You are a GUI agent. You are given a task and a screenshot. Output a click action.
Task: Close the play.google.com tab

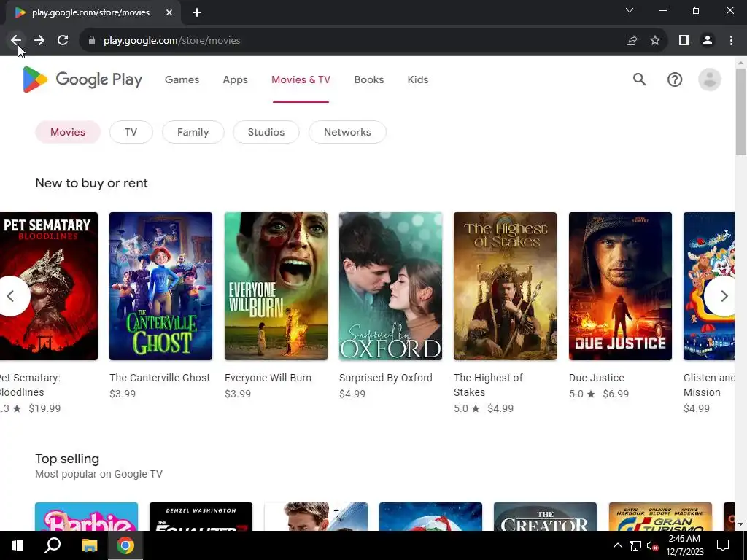pyautogui.click(x=169, y=12)
